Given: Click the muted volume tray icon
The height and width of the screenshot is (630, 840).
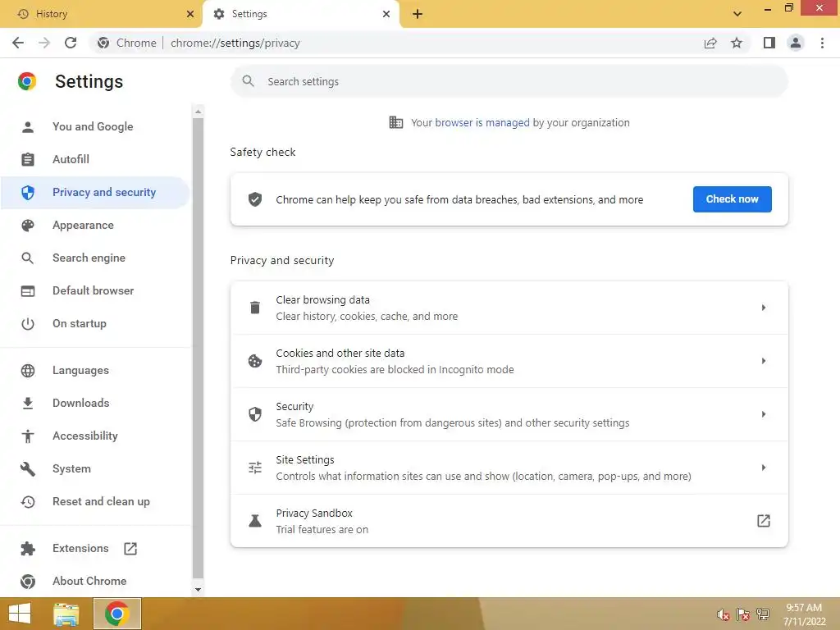Looking at the screenshot, I should pyautogui.click(x=724, y=614).
